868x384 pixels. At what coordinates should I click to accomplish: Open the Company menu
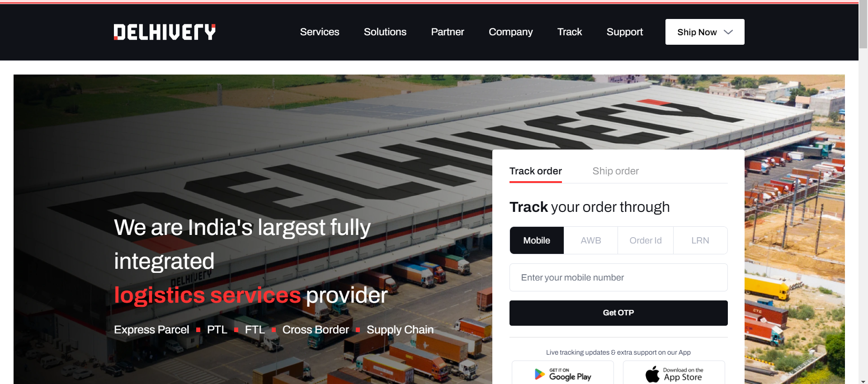[511, 32]
